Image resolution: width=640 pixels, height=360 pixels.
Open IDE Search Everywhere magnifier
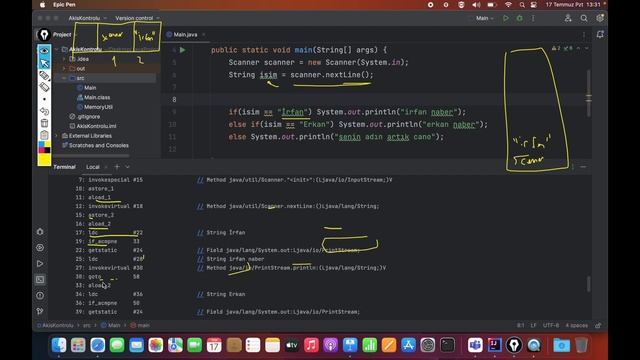coord(584,18)
